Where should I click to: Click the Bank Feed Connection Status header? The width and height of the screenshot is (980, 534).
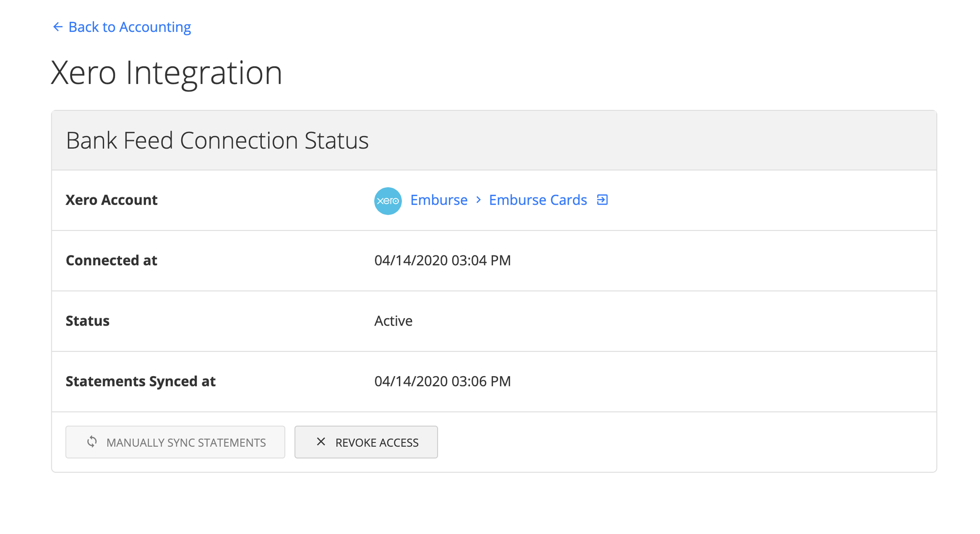point(218,141)
